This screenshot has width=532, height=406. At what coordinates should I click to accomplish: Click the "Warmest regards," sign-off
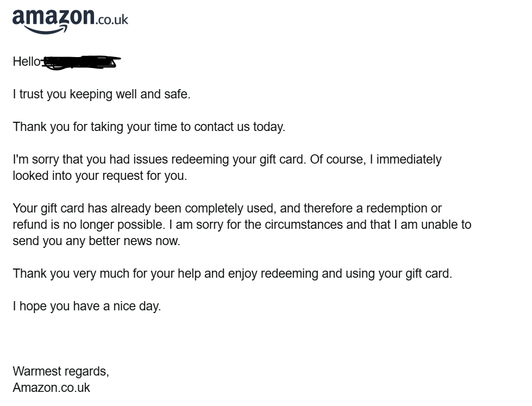click(61, 372)
